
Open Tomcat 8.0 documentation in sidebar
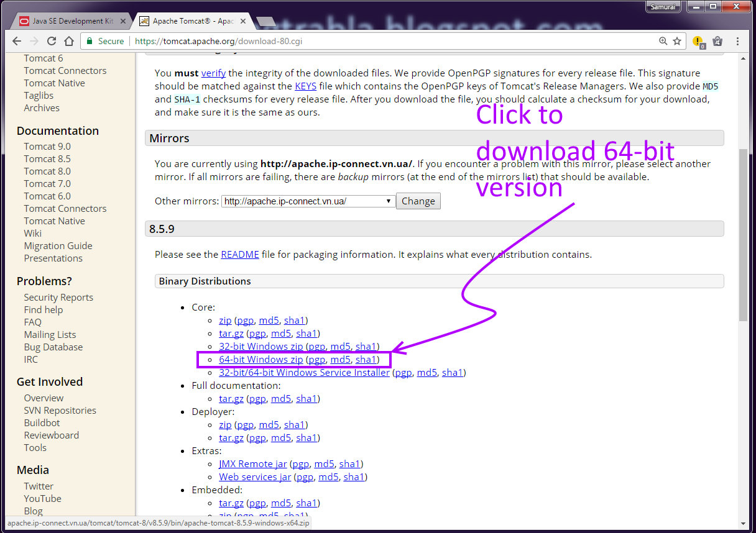47,171
